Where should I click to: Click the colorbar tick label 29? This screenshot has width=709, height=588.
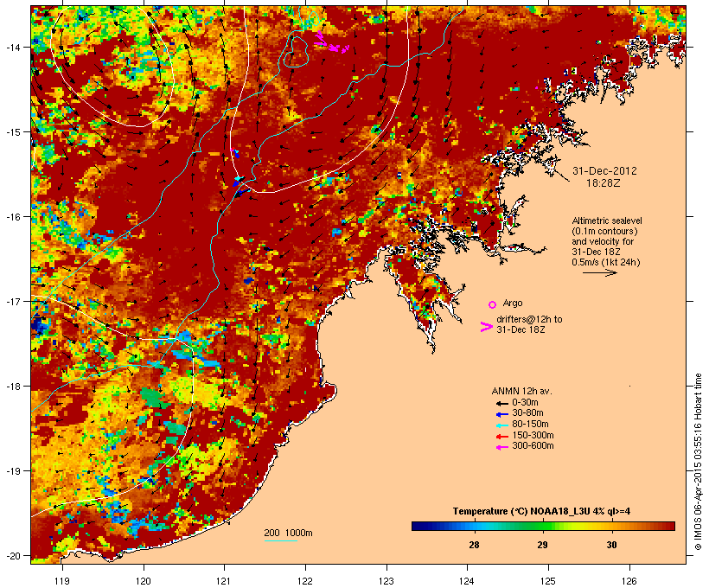tap(543, 545)
